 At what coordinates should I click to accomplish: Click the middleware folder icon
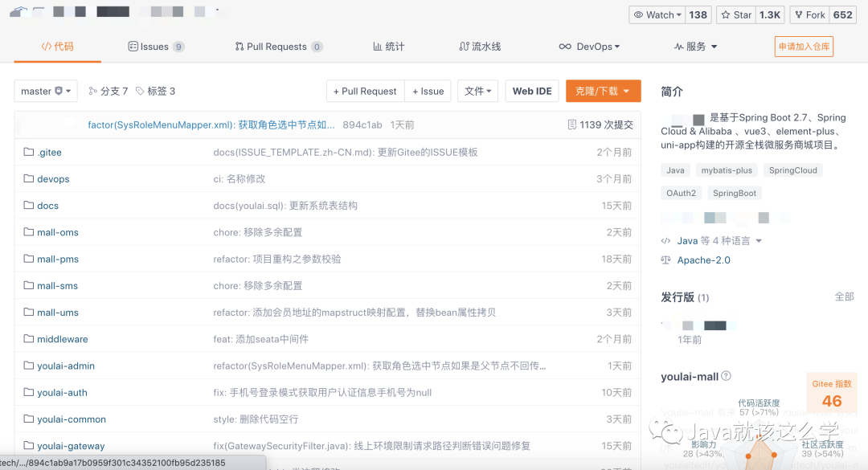coord(29,338)
